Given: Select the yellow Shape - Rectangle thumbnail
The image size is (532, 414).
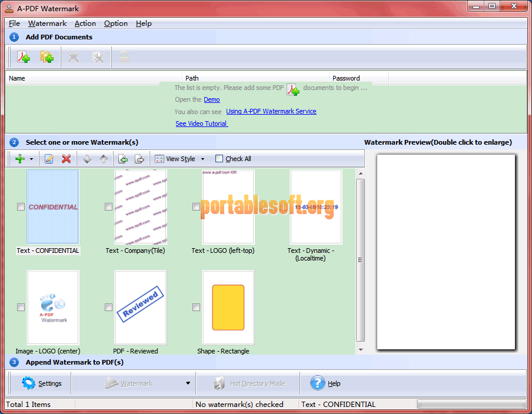Looking at the screenshot, I should pos(228,307).
